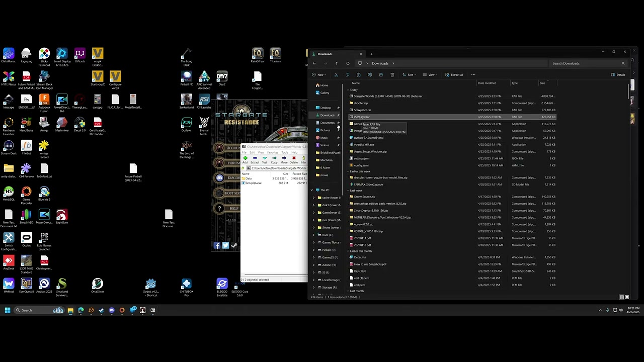
Task: Go up one folder level in Explorer
Action: 337,63
